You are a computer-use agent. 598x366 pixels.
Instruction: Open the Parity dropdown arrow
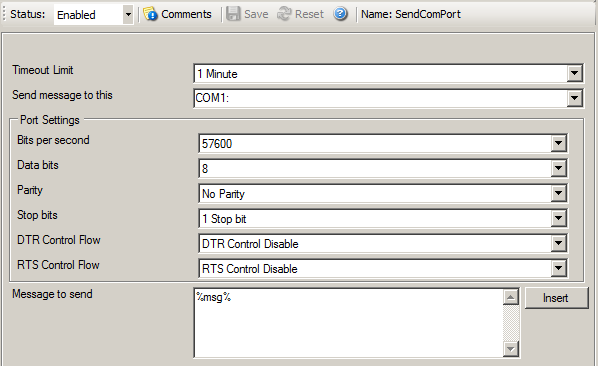pyautogui.click(x=558, y=193)
